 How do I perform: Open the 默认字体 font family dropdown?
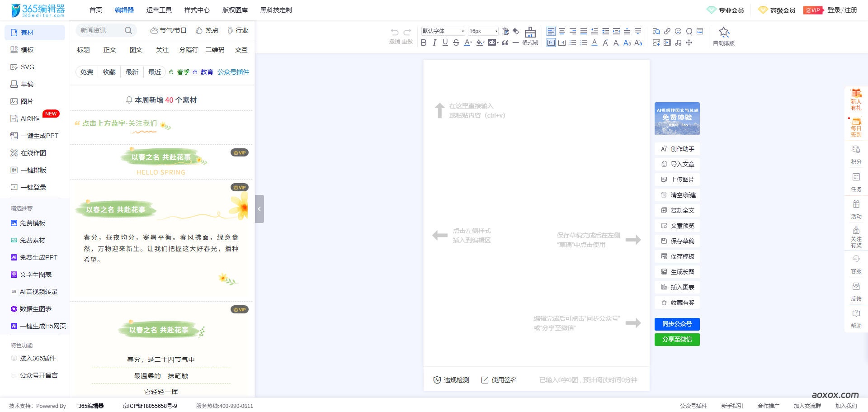(x=442, y=31)
